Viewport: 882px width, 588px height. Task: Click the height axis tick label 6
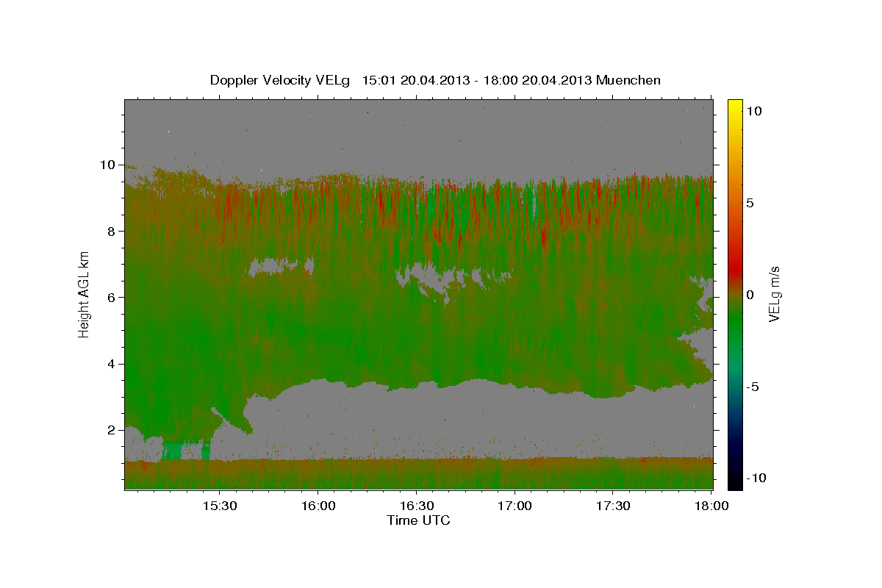[x=112, y=298]
